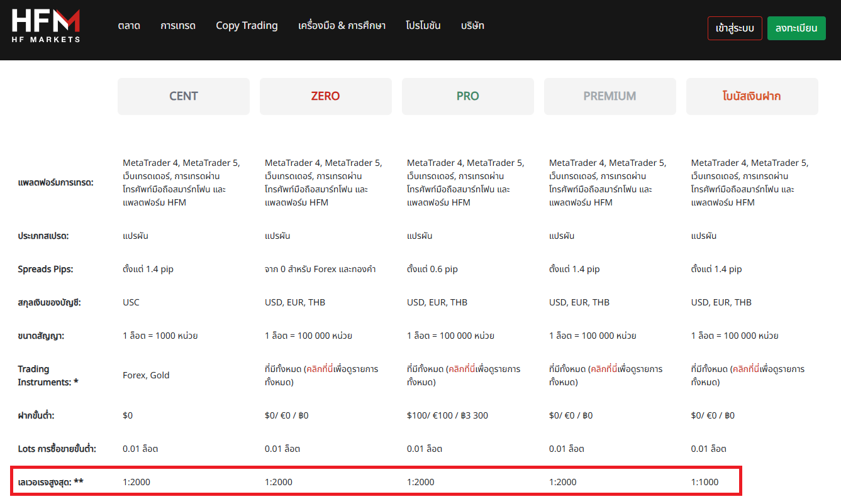
Task: Select the CENT account type tab
Action: point(184,96)
